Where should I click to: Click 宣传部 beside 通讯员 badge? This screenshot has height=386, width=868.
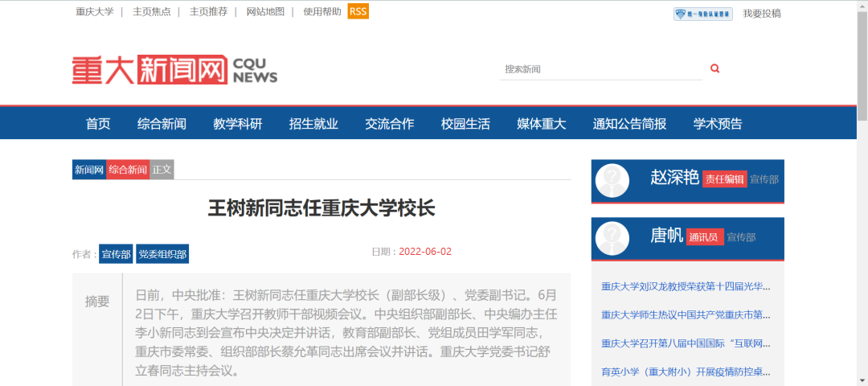pos(741,237)
